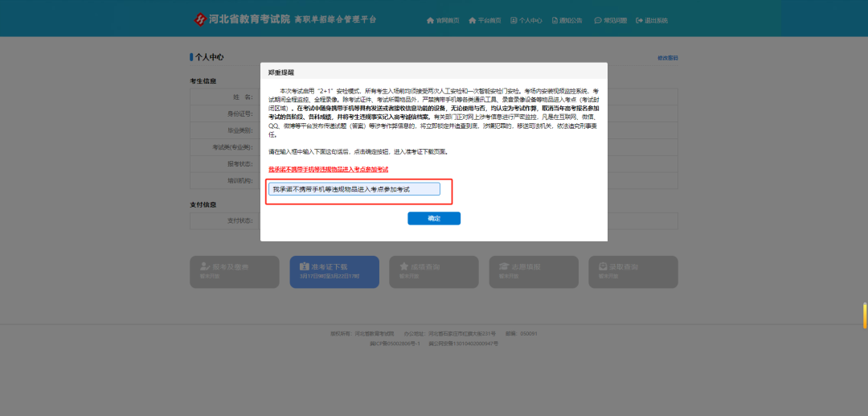Open the 成绩查询 card
The width and height of the screenshot is (868, 416).
coord(434,271)
